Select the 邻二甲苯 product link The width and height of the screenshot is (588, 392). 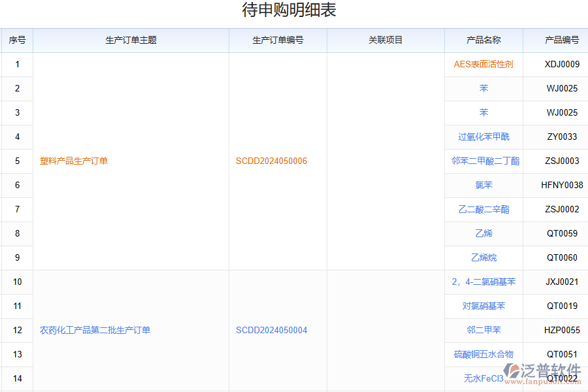483,330
